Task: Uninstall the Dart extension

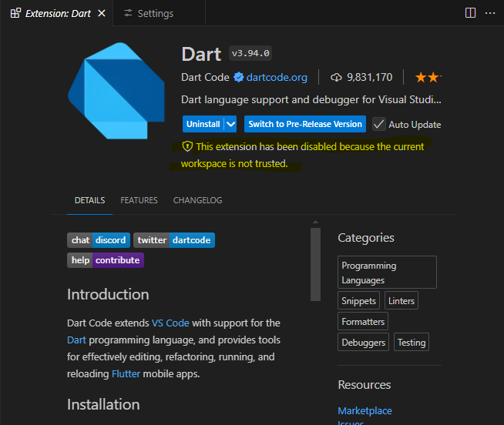Action: point(203,124)
